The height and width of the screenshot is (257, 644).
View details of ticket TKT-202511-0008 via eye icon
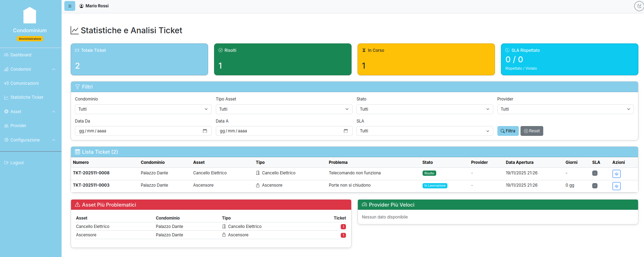point(616,174)
